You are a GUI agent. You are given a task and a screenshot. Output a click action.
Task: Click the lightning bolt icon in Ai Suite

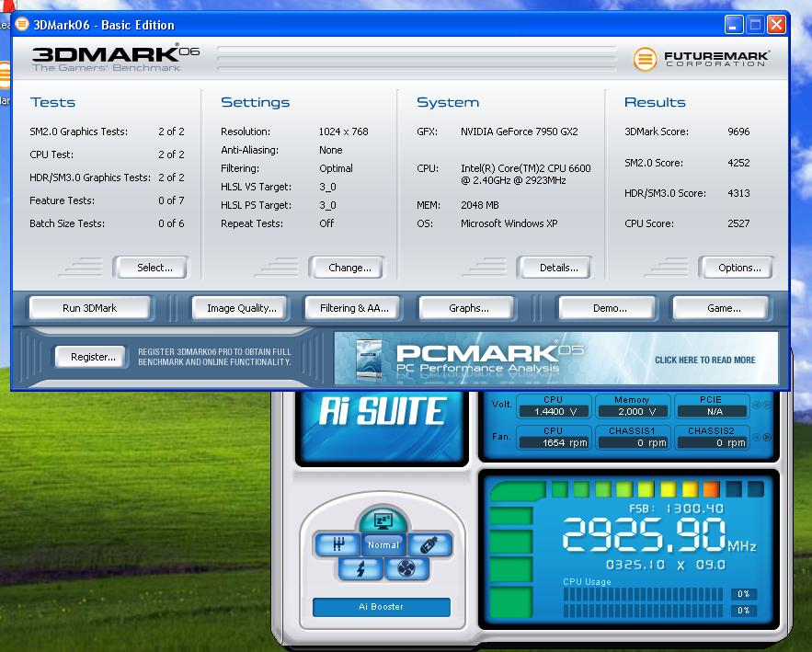[x=361, y=568]
